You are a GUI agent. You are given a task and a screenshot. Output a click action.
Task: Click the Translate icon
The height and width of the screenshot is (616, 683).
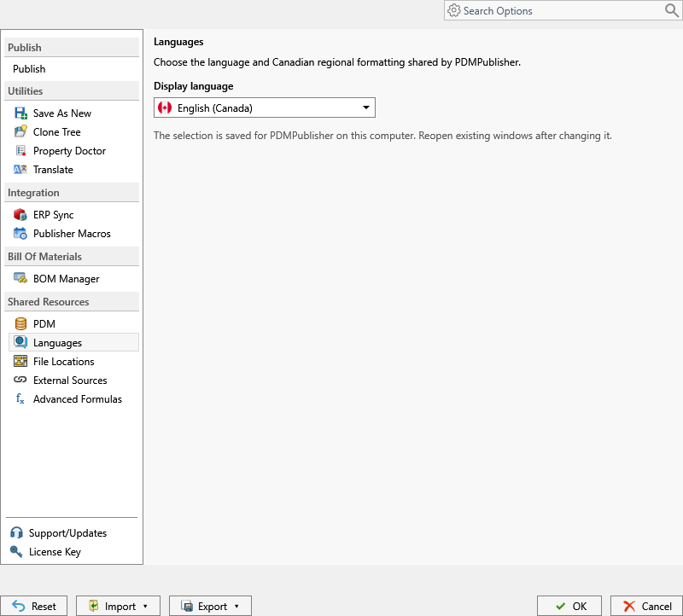(x=20, y=169)
